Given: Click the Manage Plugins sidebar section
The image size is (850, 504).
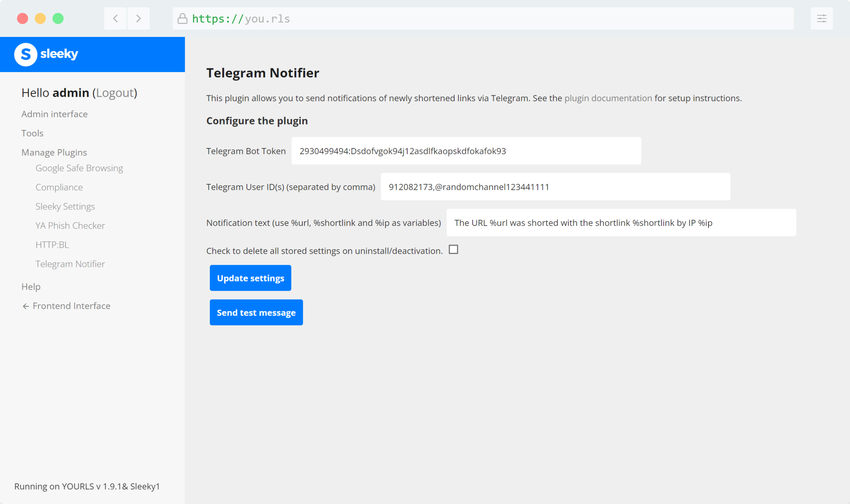Looking at the screenshot, I should [x=54, y=152].
